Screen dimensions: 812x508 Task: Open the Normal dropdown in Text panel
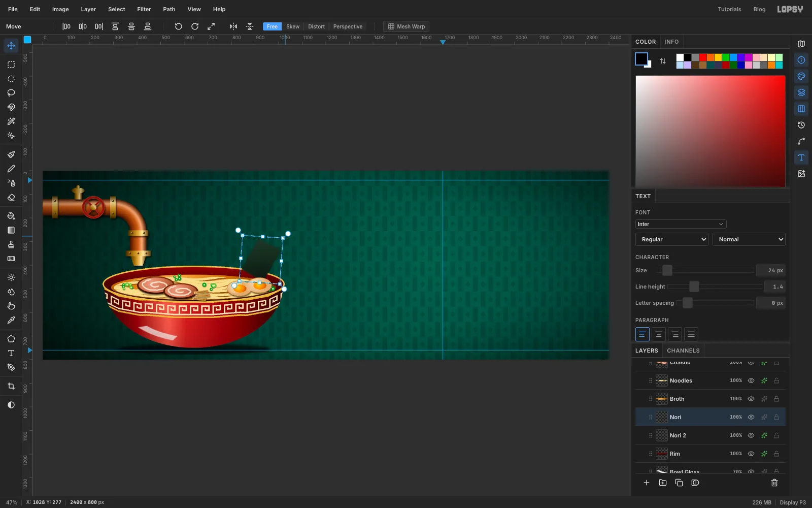point(749,239)
